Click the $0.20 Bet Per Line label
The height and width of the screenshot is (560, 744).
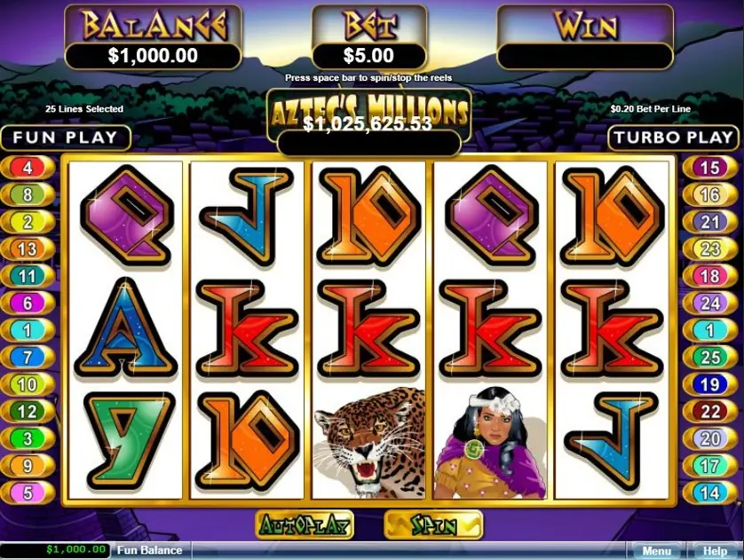[650, 108]
